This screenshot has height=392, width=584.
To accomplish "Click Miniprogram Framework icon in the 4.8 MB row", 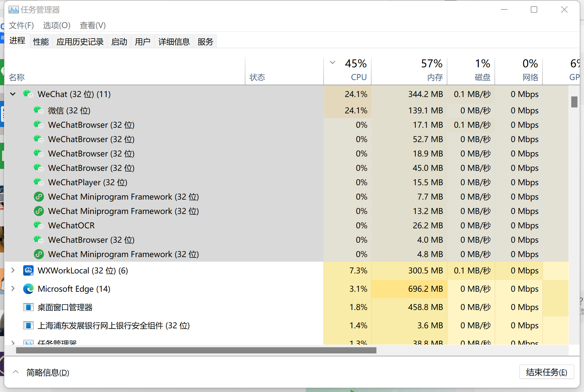I will tap(39, 254).
